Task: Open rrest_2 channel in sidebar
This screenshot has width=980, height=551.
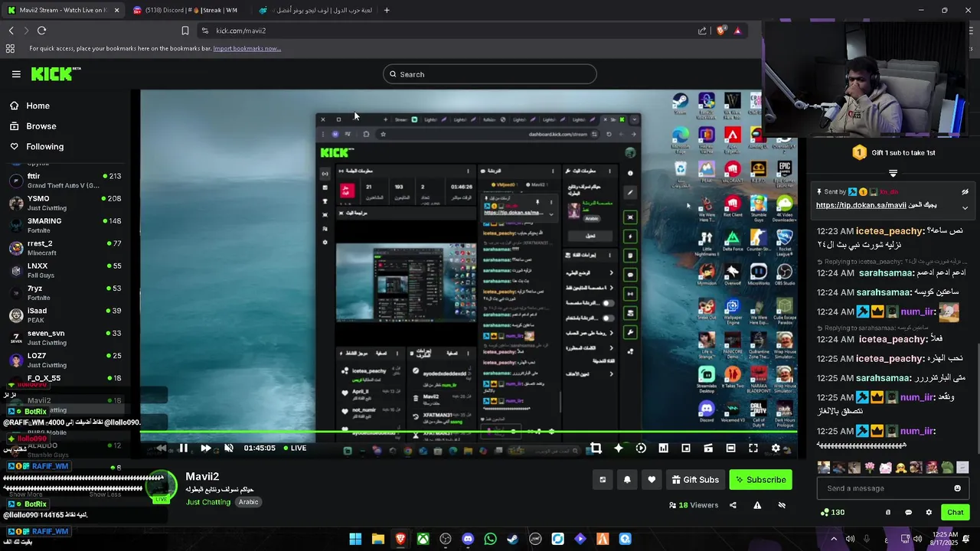Action: pyautogui.click(x=65, y=248)
